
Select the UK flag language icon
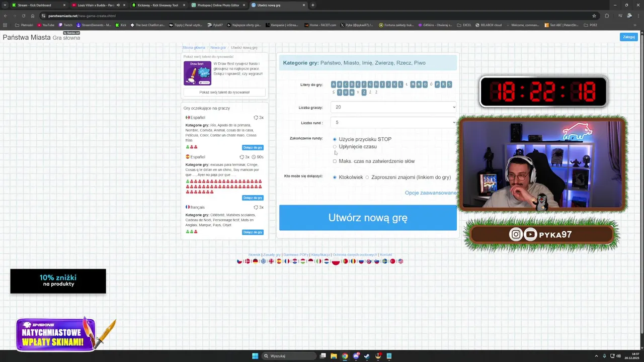tap(271, 261)
